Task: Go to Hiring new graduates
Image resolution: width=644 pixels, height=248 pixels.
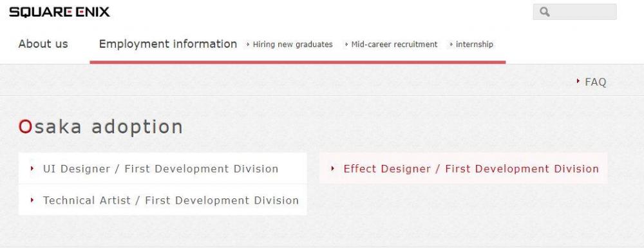Action: point(292,44)
